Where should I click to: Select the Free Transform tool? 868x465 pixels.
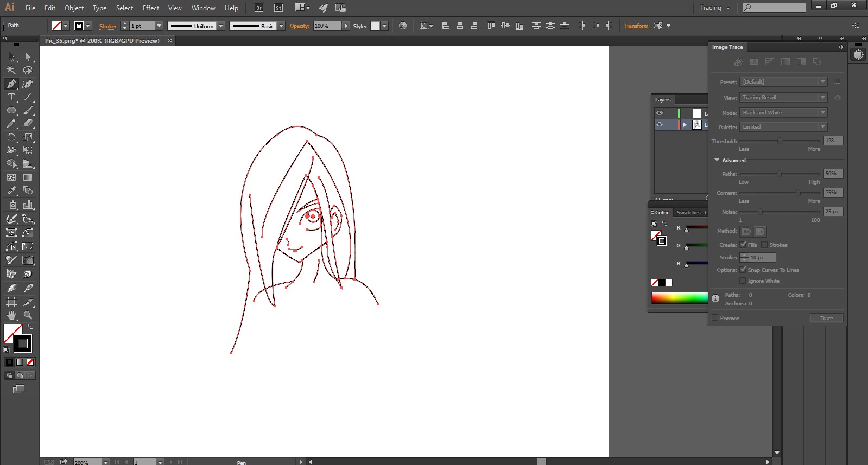coord(28,150)
